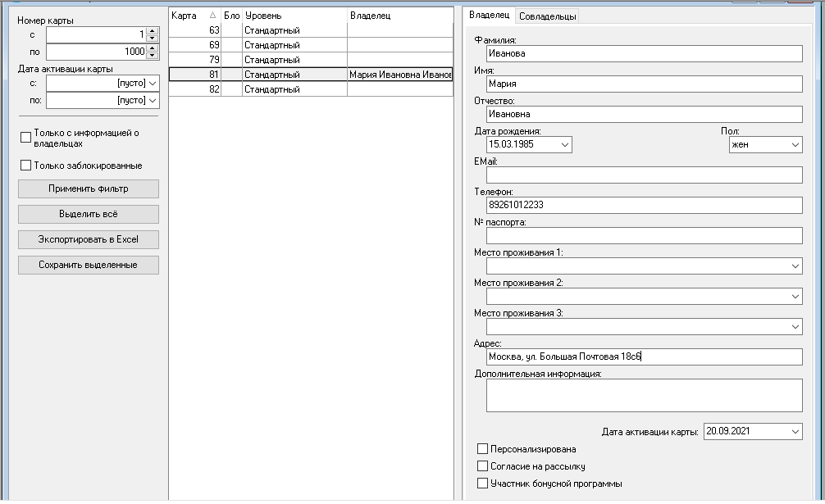
Task: Open 'Дата активации карты' date dropdown in owner form
Action: click(x=795, y=432)
